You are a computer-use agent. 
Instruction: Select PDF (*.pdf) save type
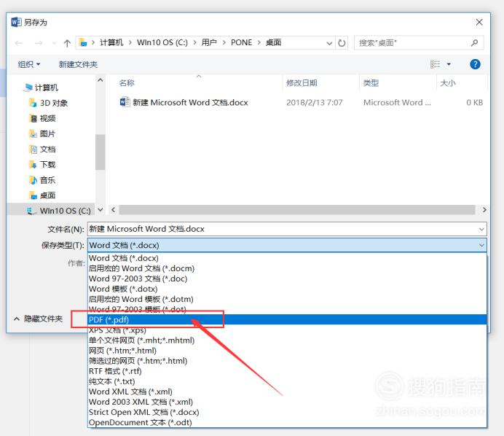pos(287,319)
